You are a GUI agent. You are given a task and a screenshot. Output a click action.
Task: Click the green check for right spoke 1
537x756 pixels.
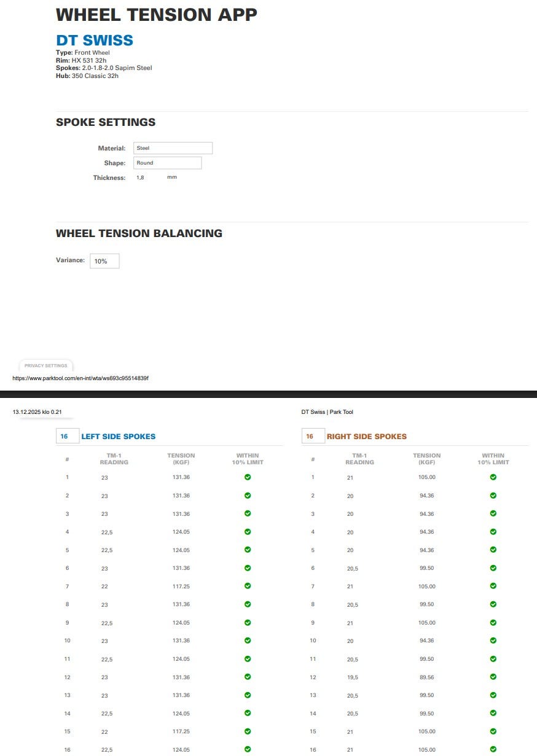pyautogui.click(x=493, y=477)
